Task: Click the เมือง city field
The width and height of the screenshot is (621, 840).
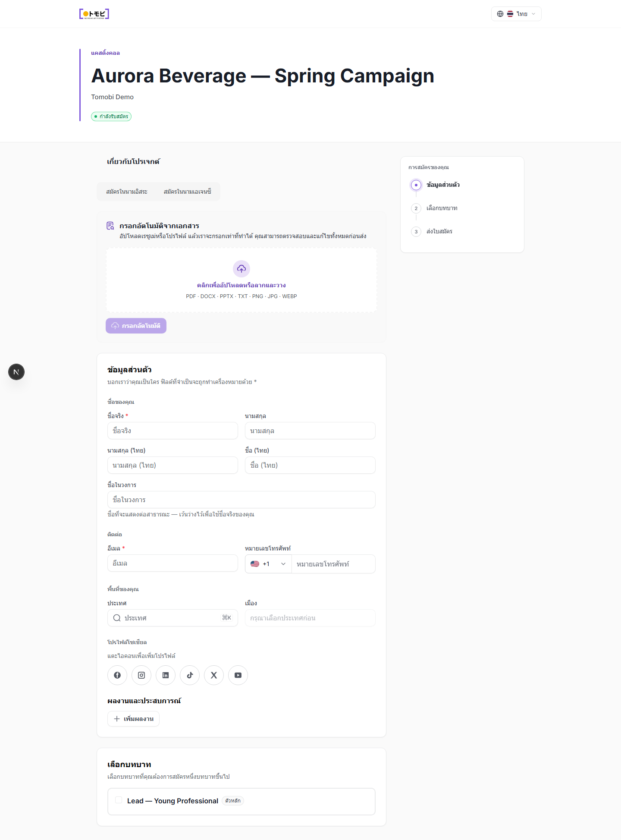Action: pos(310,618)
